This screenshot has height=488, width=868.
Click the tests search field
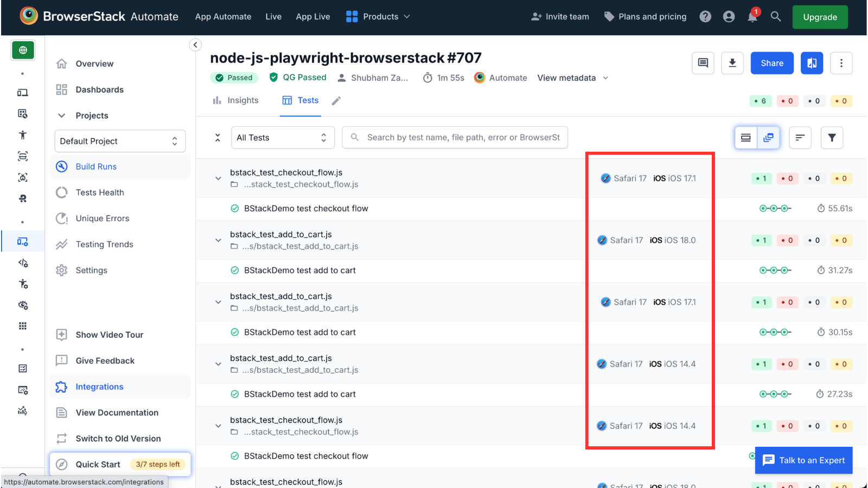tap(455, 138)
